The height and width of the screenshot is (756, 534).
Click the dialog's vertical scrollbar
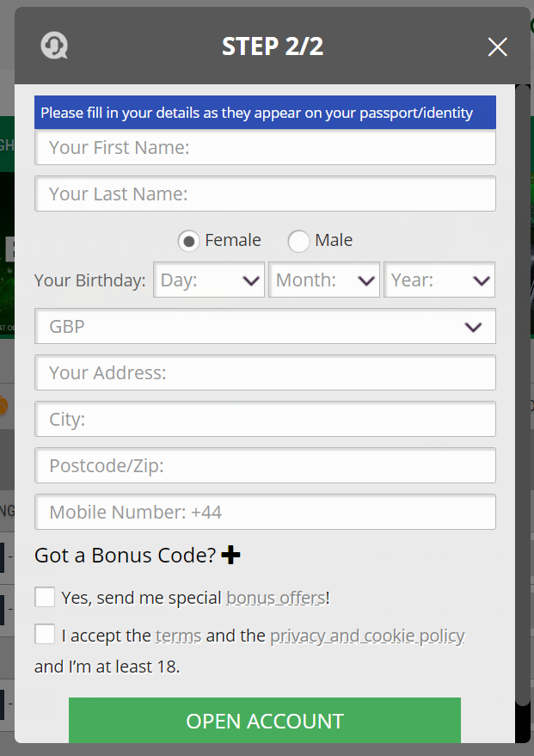tap(523, 396)
